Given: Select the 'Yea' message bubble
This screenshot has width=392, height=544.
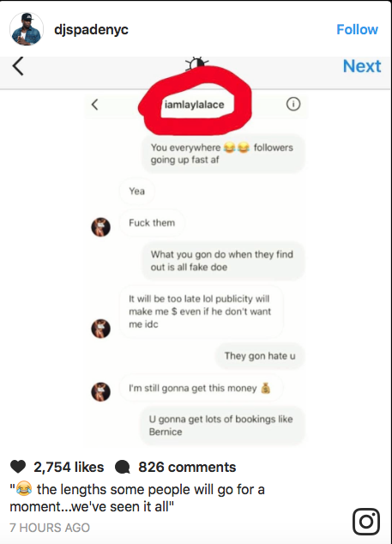Looking at the screenshot, I should tap(136, 191).
